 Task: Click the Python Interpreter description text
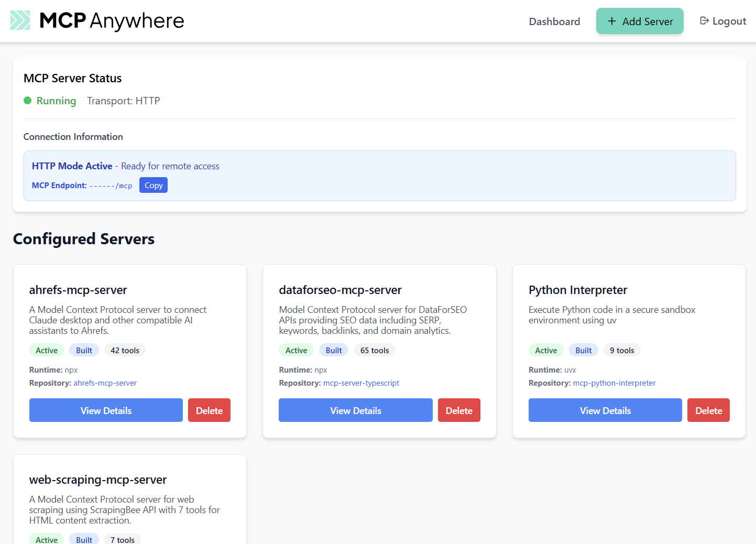click(612, 315)
